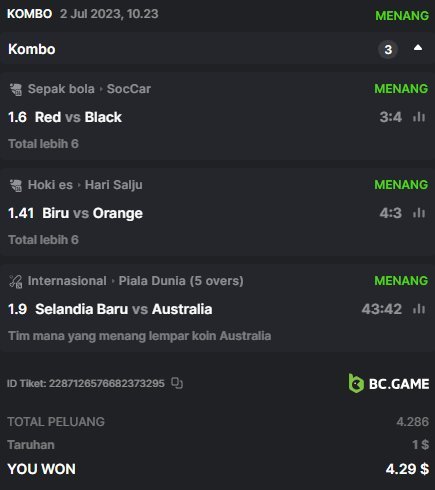Screen dimensions: 435x490
Task: Click the ticket ID number text
Action: [107, 383]
